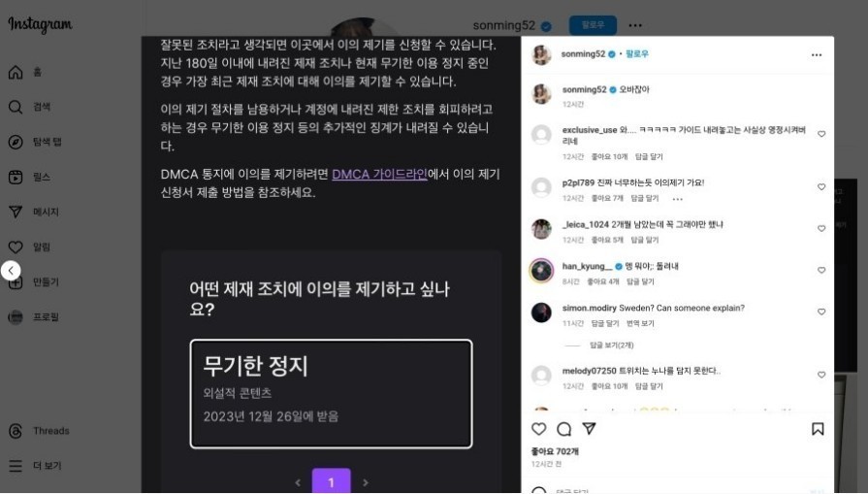This screenshot has height=494, width=868.
Task: Like the exclusive_use comment
Action: coord(821,134)
